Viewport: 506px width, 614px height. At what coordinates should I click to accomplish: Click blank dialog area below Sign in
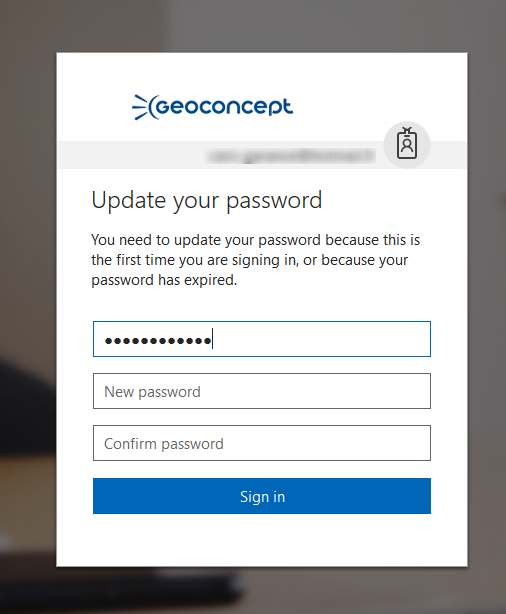click(262, 540)
